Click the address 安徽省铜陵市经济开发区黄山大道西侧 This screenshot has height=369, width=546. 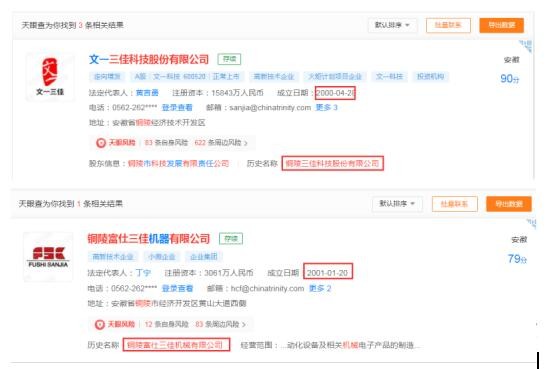[179, 304]
